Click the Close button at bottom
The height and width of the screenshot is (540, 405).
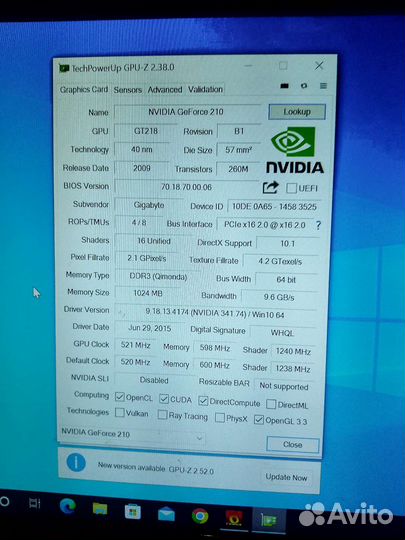[293, 445]
